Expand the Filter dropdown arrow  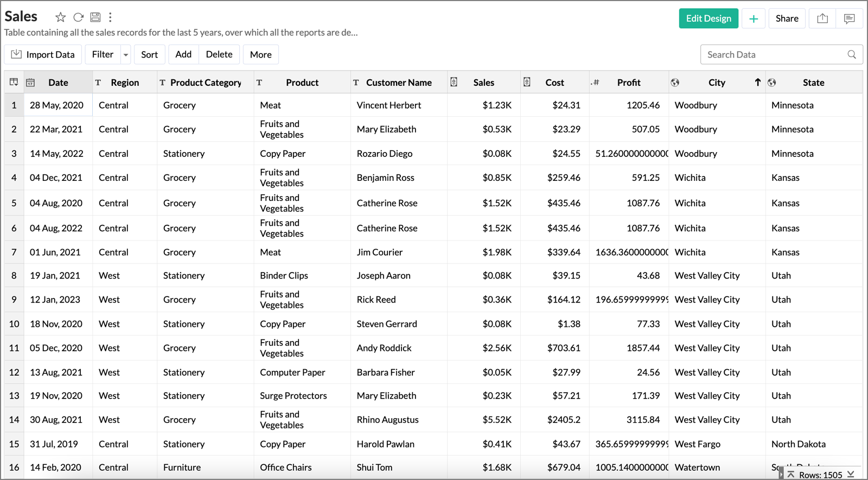point(126,54)
